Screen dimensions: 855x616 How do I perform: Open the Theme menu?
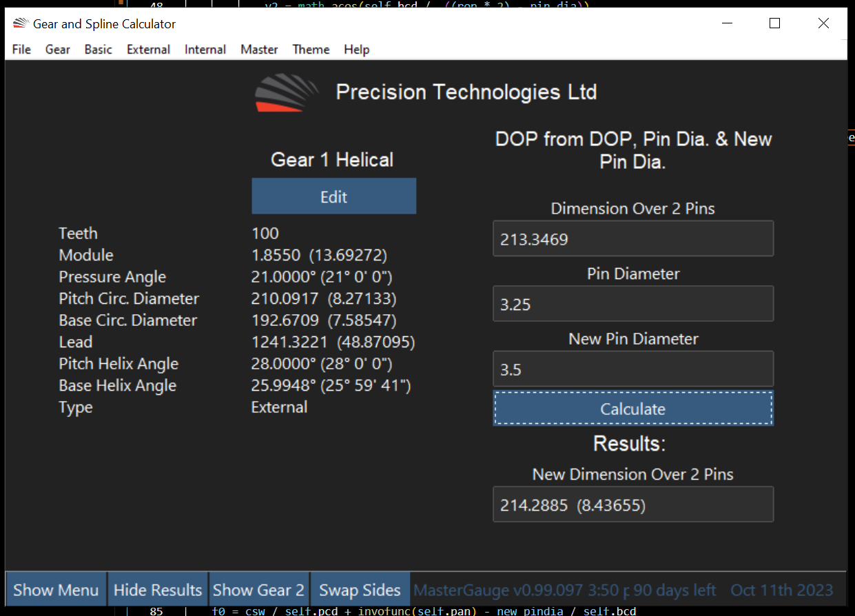pyautogui.click(x=311, y=49)
